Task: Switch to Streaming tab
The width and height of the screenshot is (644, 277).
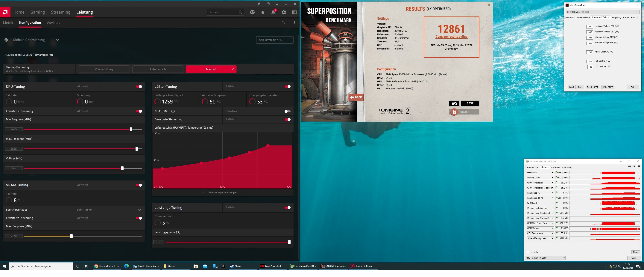Action: [x=60, y=12]
